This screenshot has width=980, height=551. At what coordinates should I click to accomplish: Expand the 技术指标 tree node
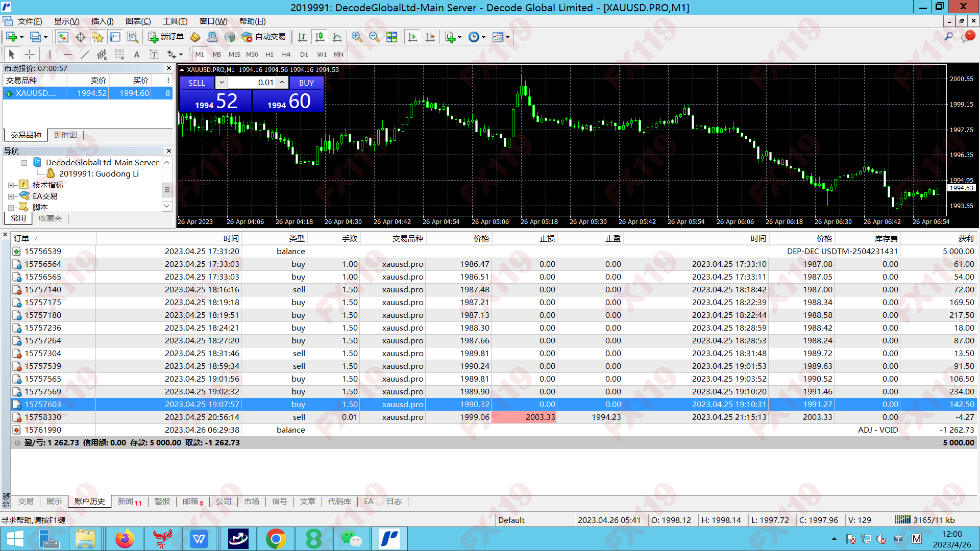[11, 185]
